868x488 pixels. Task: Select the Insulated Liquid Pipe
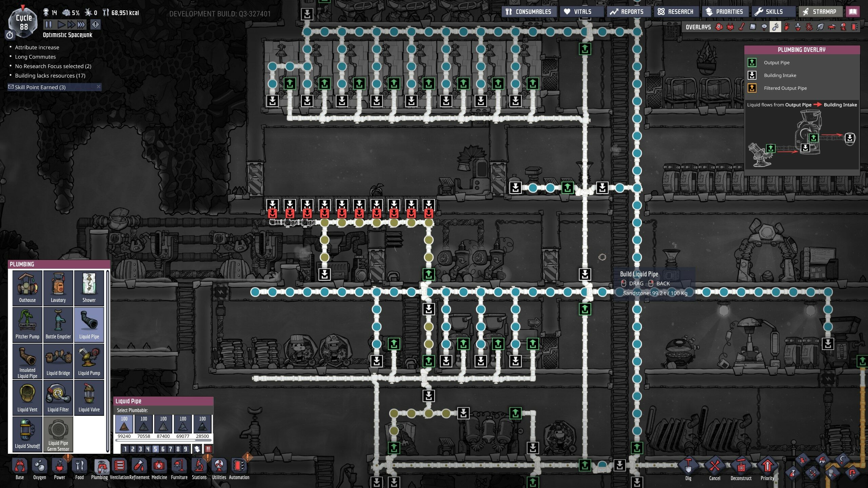[27, 361]
